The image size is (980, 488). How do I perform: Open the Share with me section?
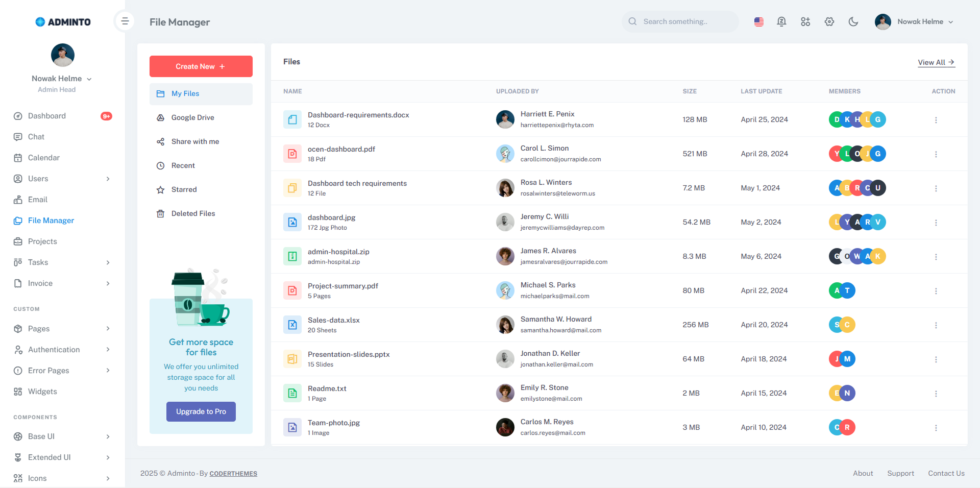(x=194, y=141)
